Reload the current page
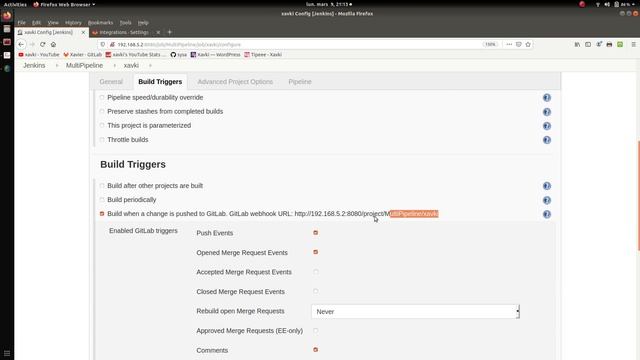Viewport: 640px width, 360px height. coord(42,44)
